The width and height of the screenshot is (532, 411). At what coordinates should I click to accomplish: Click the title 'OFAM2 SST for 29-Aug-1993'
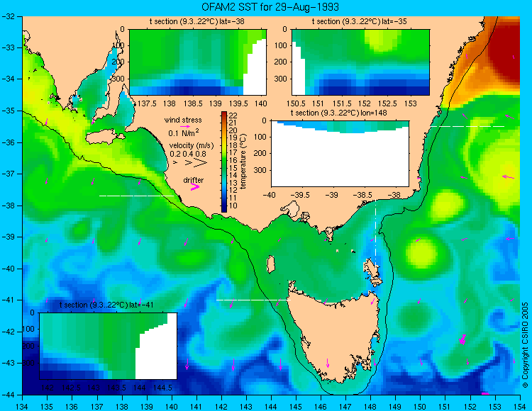click(270, 7)
